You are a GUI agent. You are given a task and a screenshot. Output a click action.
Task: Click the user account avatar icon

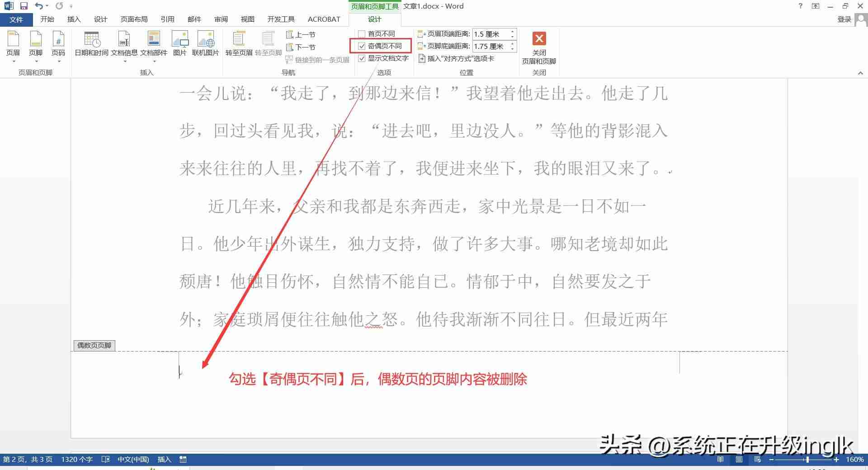point(861,19)
